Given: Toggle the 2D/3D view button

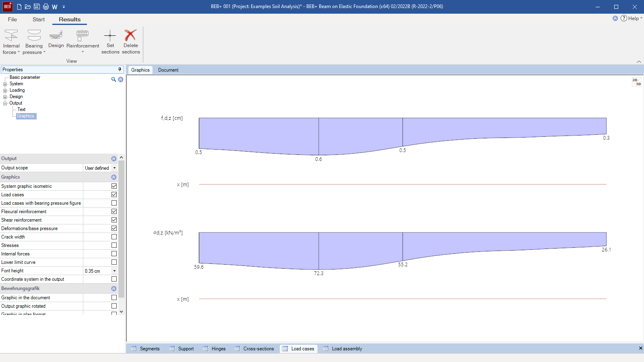Looking at the screenshot, I should click(636, 82).
